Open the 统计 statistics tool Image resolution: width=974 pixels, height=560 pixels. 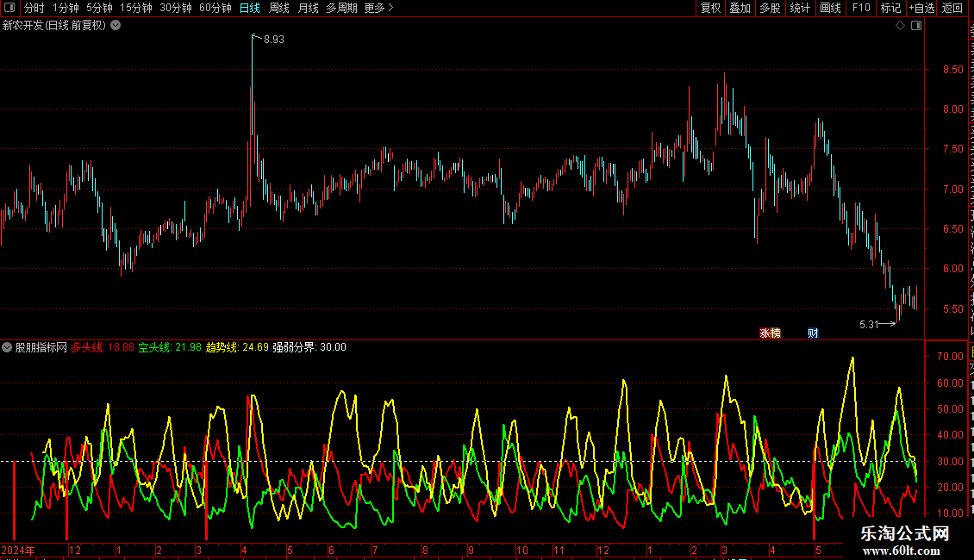(x=799, y=8)
